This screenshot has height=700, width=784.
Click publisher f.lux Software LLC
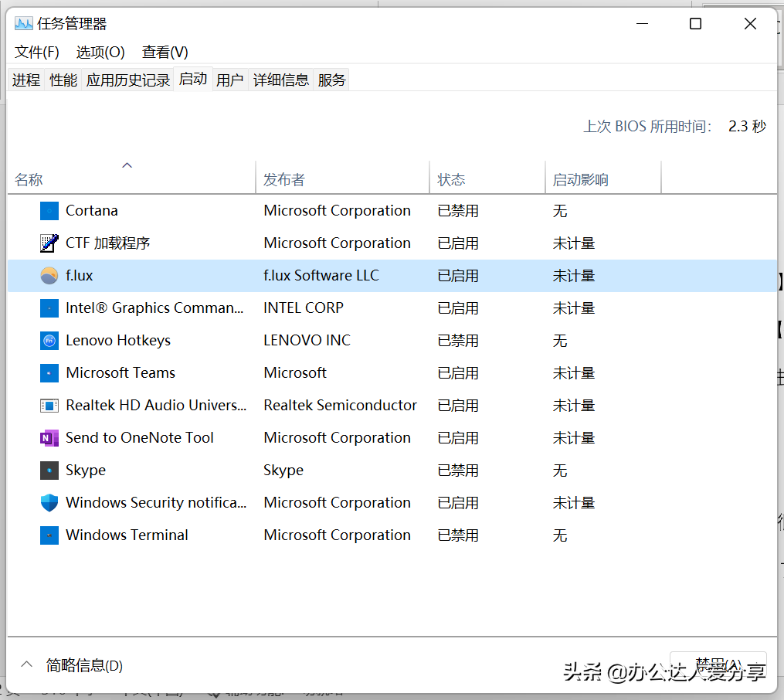coord(321,276)
